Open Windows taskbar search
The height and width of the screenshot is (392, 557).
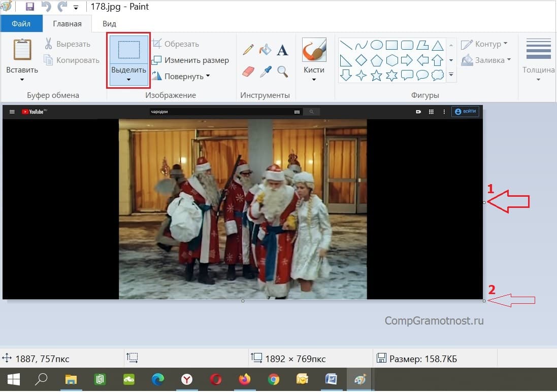coord(41,380)
